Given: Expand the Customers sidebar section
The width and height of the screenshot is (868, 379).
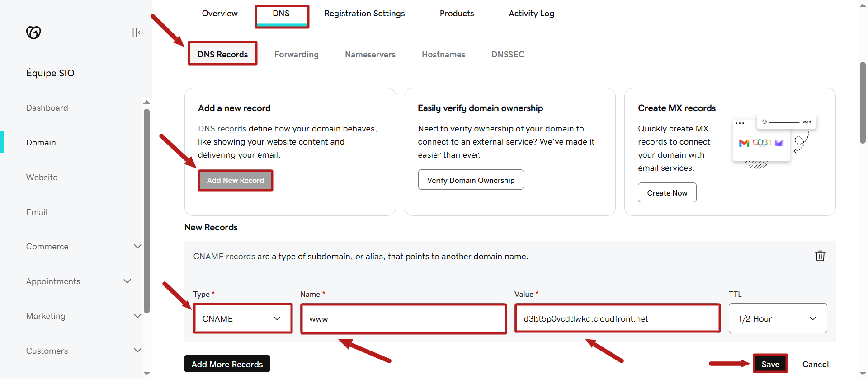Looking at the screenshot, I should (137, 351).
